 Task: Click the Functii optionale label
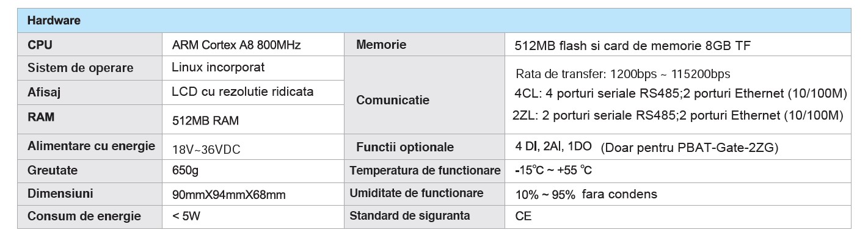pyautogui.click(x=405, y=147)
